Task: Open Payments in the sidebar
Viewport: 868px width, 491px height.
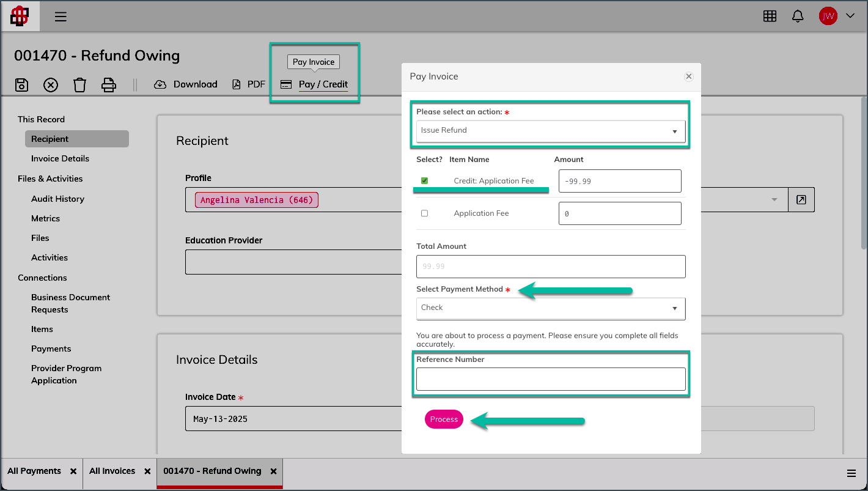Action: [51, 349]
